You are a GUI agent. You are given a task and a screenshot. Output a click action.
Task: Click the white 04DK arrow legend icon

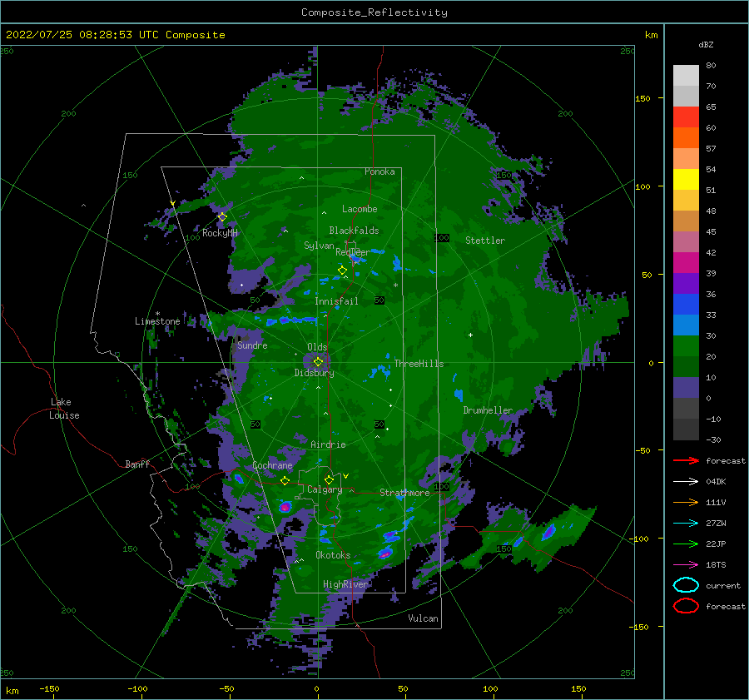coord(686,482)
